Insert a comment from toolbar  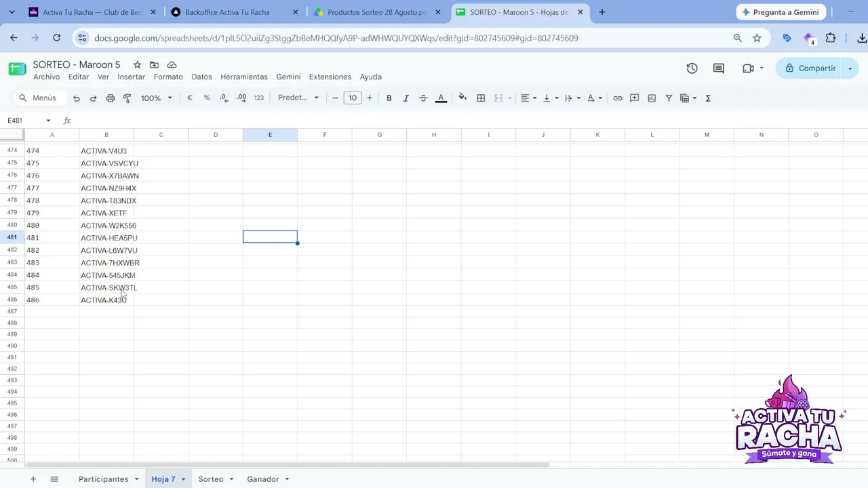[635, 98]
